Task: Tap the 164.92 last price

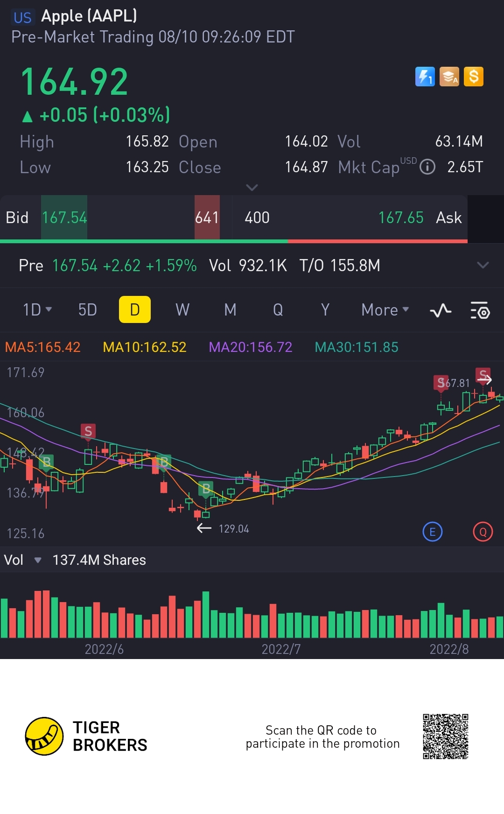Action: (x=74, y=82)
